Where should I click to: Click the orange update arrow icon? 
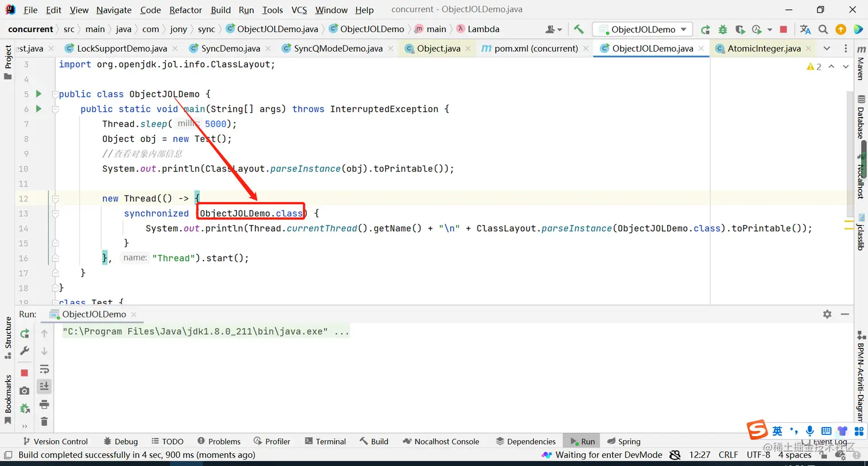coord(840,29)
